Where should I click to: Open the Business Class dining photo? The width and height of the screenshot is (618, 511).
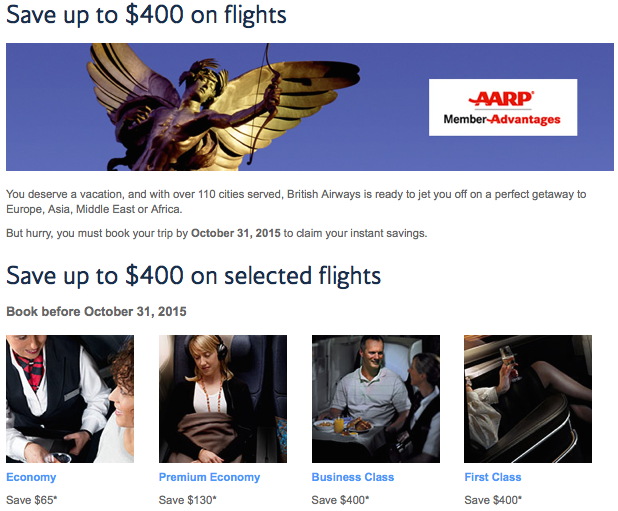tap(376, 399)
